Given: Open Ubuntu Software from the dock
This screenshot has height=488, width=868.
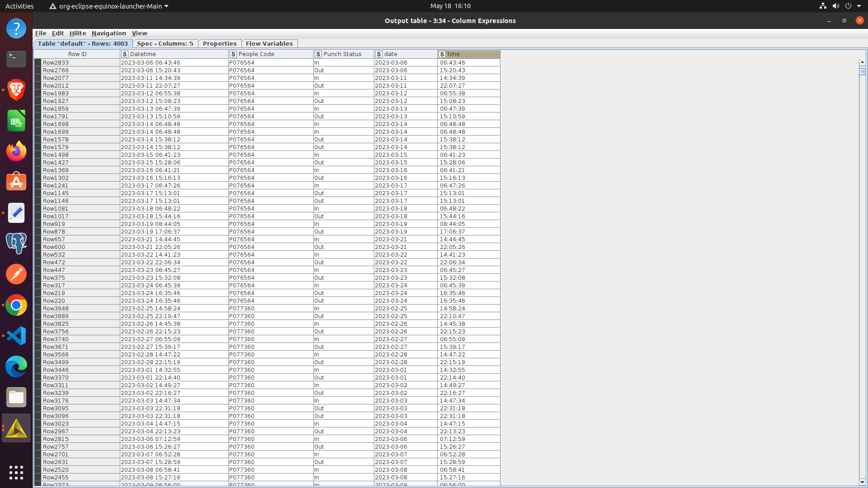Looking at the screenshot, I should pyautogui.click(x=16, y=182).
